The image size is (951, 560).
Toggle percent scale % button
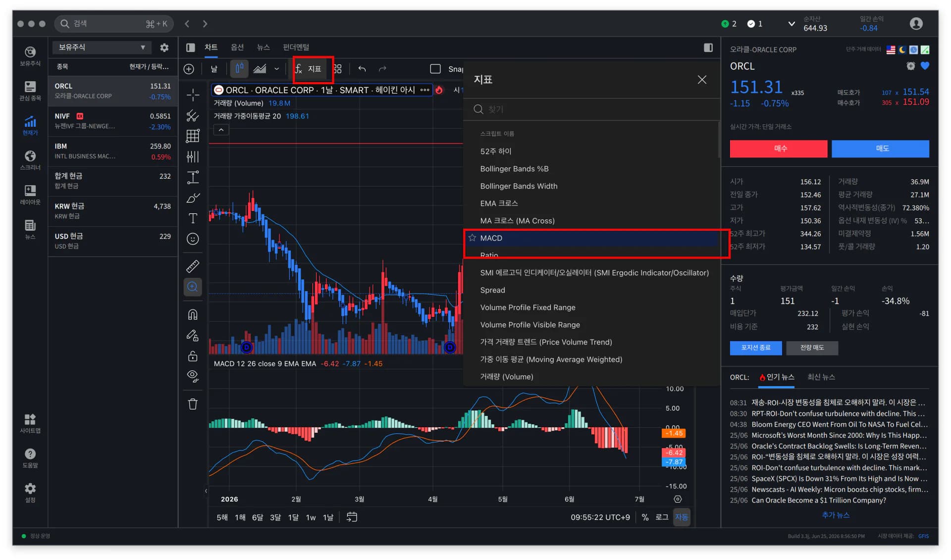(645, 517)
